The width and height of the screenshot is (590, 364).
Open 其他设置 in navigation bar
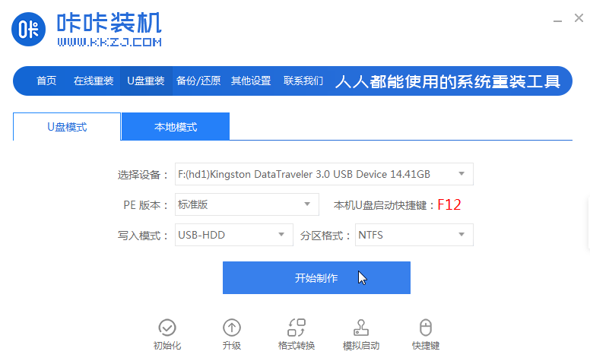[x=251, y=81]
